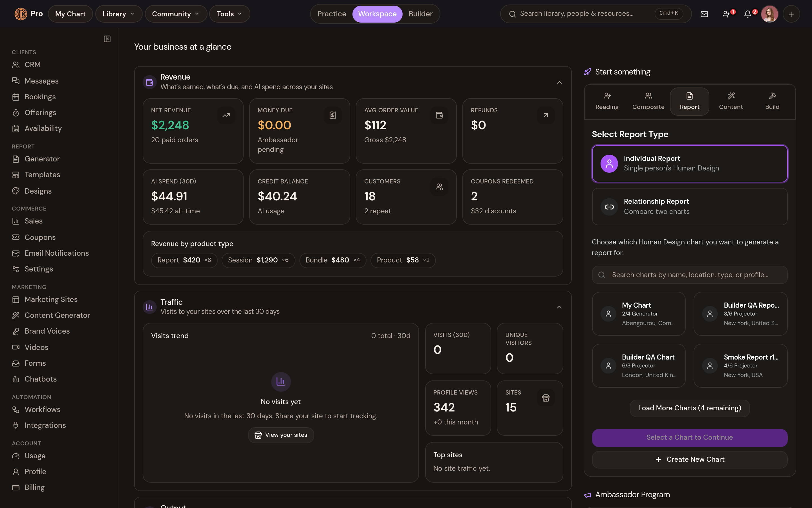
Task: Click the Net Revenue trend icon
Action: [x=226, y=115]
